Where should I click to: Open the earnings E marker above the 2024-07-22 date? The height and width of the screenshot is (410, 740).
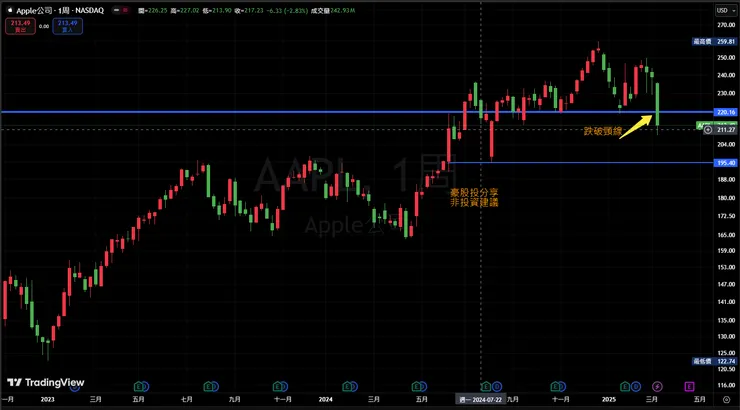[486, 387]
